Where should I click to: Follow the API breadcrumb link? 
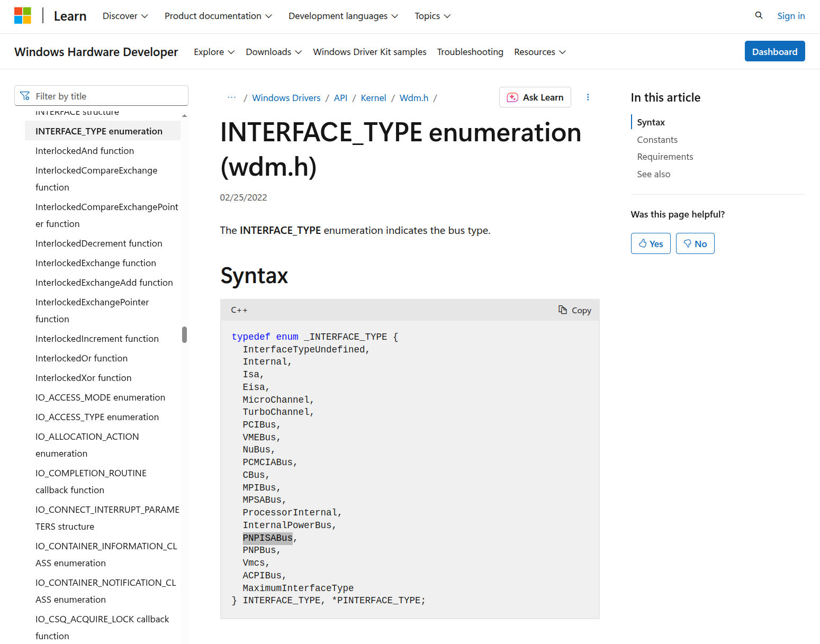[x=340, y=98]
